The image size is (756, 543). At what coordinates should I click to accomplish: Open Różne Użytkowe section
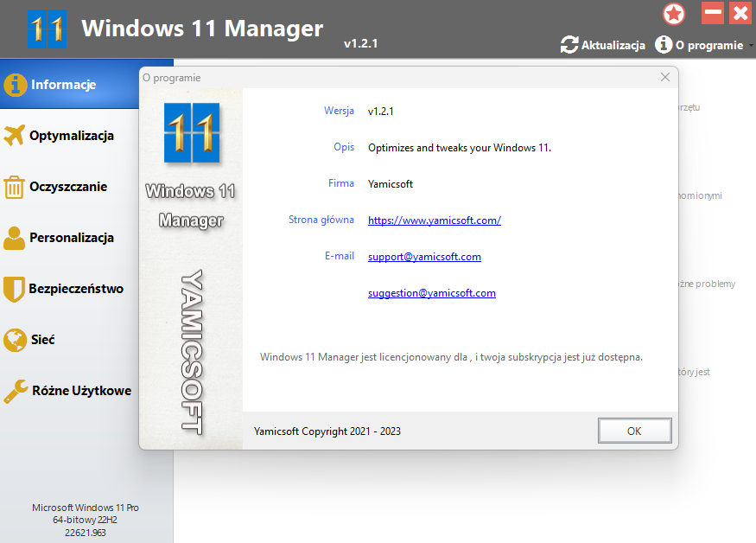tap(81, 391)
